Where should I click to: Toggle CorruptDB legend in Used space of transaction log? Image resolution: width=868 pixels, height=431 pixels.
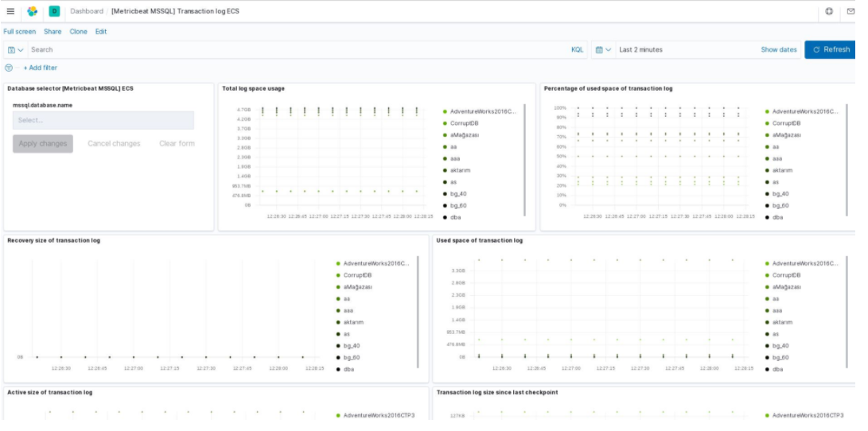(x=782, y=275)
